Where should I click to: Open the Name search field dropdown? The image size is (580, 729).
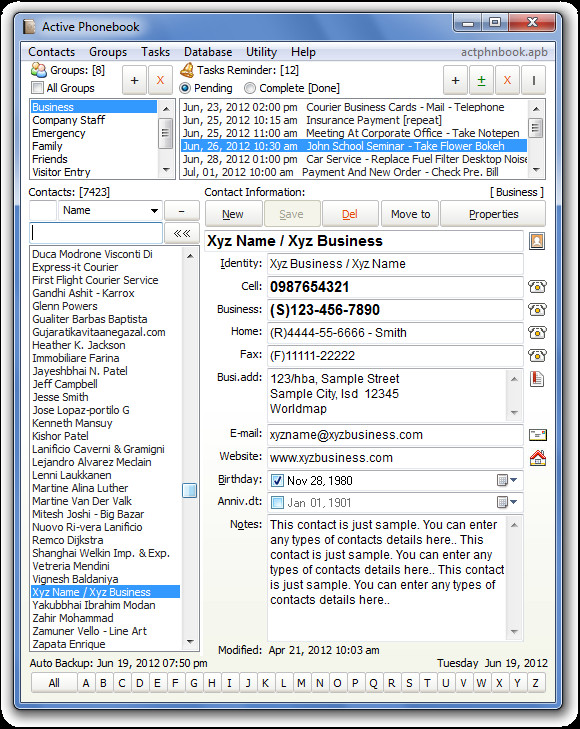(x=154, y=211)
